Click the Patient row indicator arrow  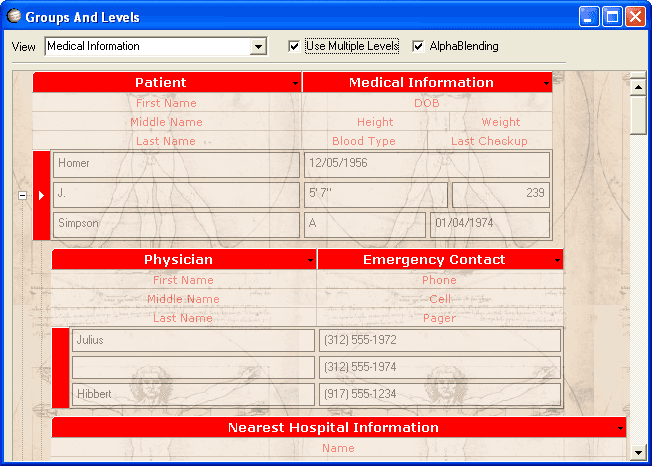41,195
